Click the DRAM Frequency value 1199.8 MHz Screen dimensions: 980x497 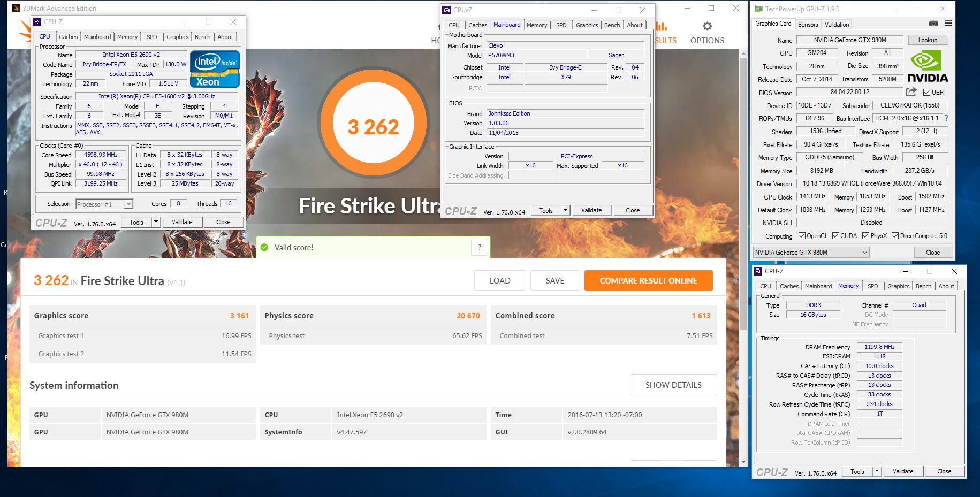pos(879,347)
